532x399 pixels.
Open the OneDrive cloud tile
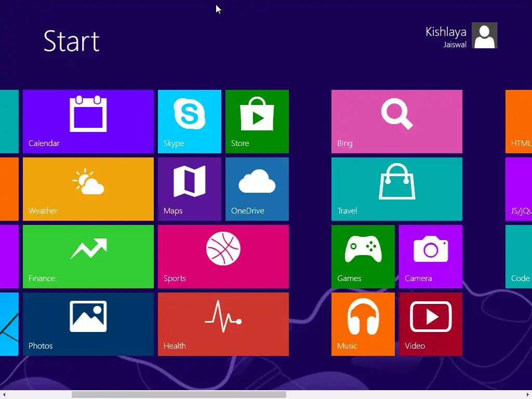pos(257,189)
